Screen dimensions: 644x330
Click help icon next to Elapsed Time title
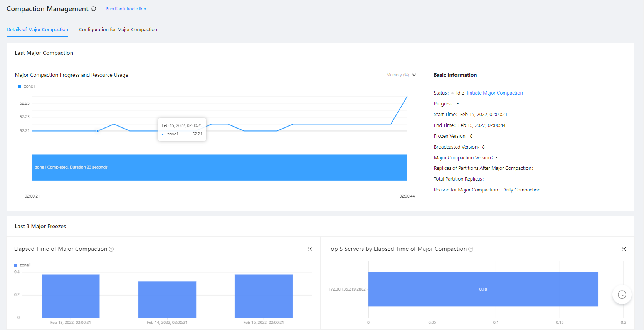pyautogui.click(x=111, y=249)
